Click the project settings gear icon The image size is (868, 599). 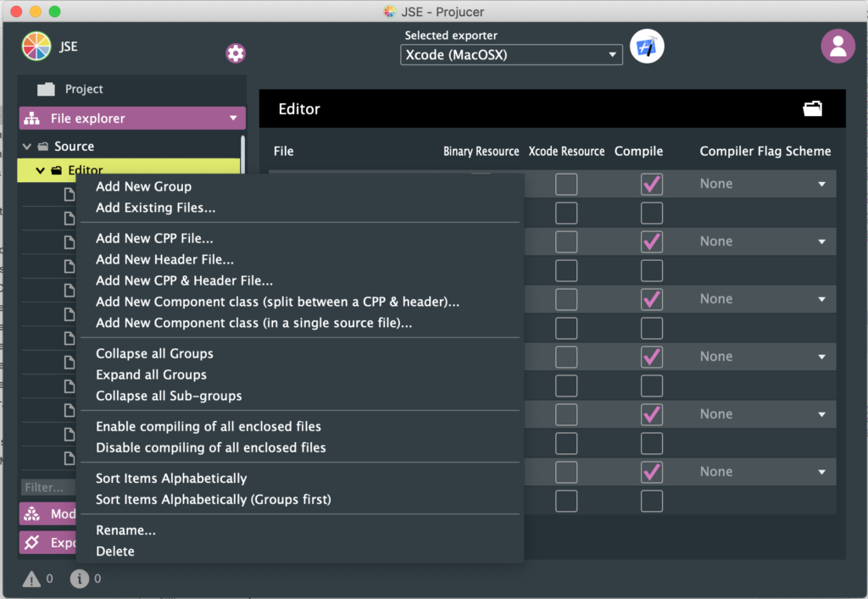[236, 53]
